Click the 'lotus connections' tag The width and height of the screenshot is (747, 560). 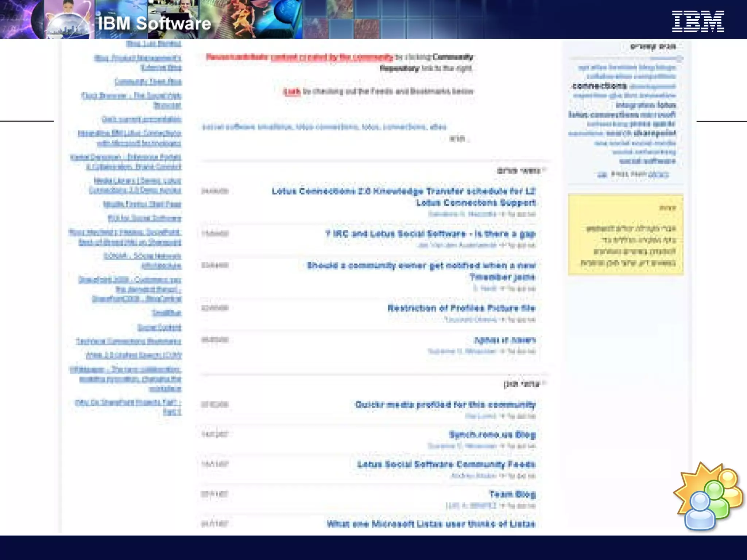pyautogui.click(x=603, y=114)
